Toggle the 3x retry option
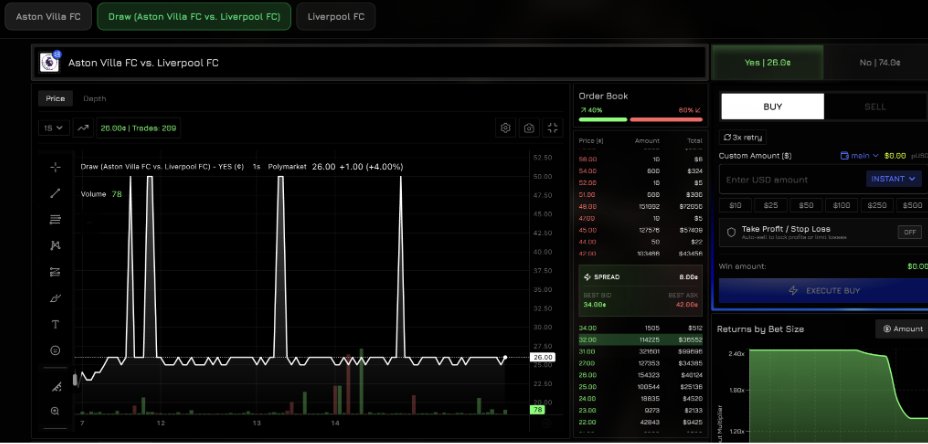928x444 pixels. point(743,137)
